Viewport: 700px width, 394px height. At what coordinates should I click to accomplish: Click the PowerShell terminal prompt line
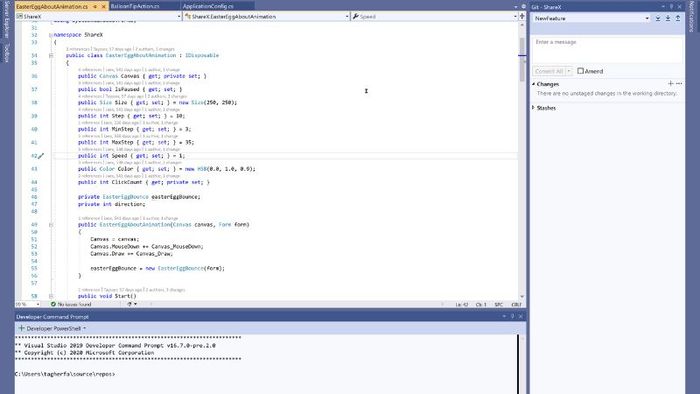click(x=65, y=374)
